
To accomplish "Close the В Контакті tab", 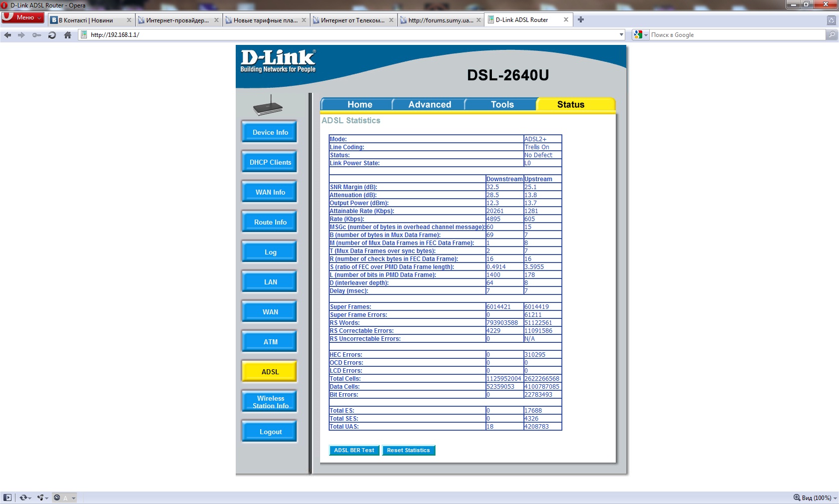I will coord(129,20).
